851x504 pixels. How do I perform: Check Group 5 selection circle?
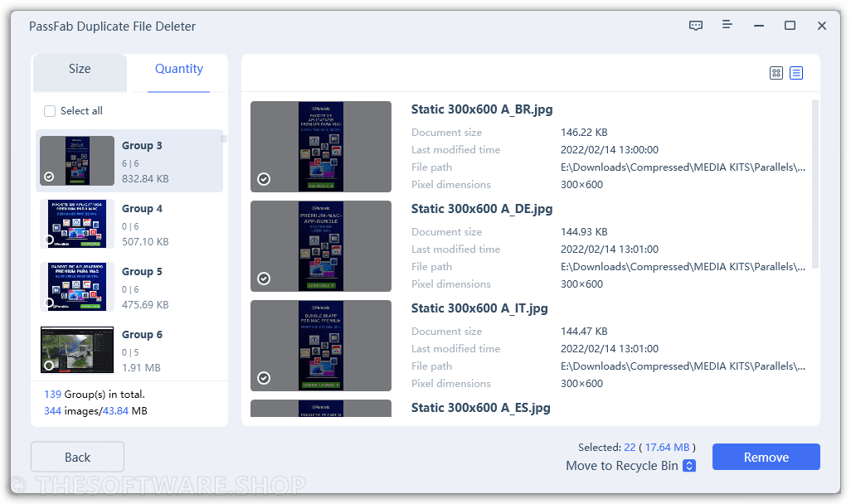click(x=49, y=303)
